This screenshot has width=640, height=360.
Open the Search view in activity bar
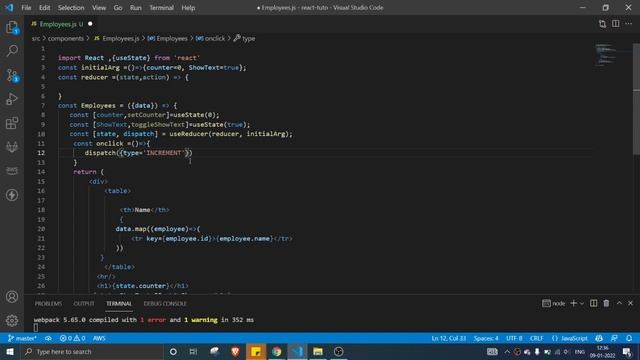[12, 51]
